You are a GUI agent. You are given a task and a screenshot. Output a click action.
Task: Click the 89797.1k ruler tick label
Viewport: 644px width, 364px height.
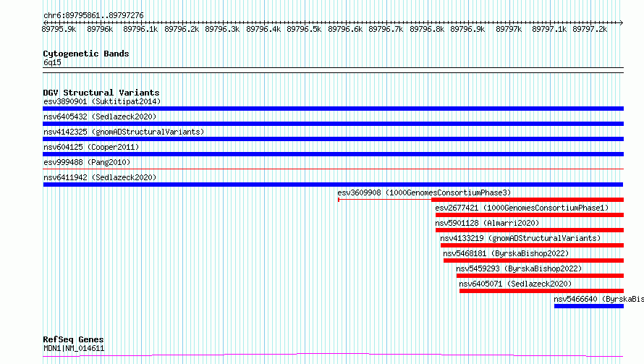pos(549,29)
